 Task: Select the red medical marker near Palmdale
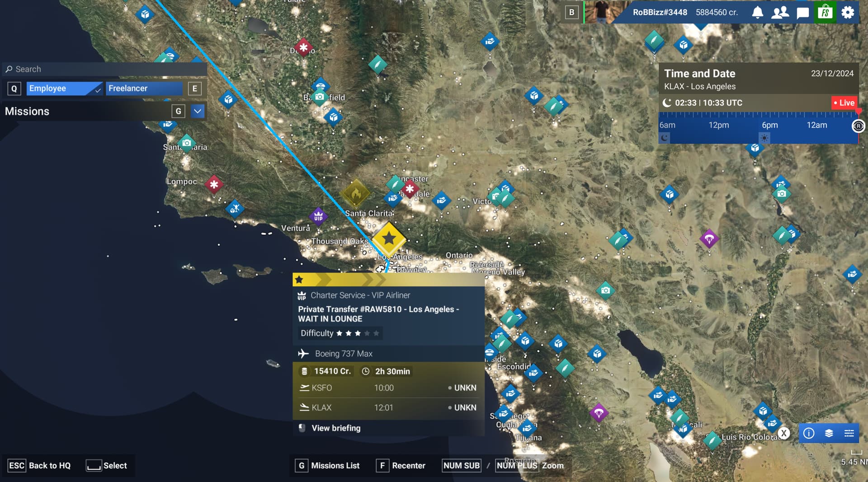point(410,189)
